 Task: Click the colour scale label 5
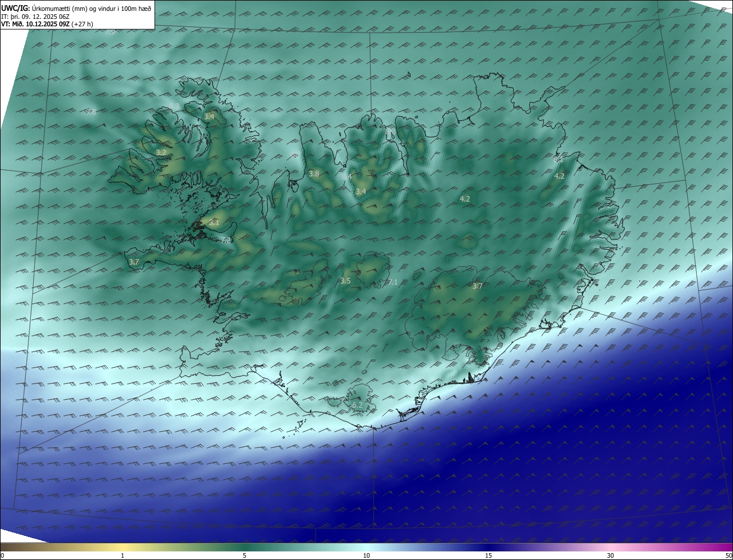tap(245, 555)
